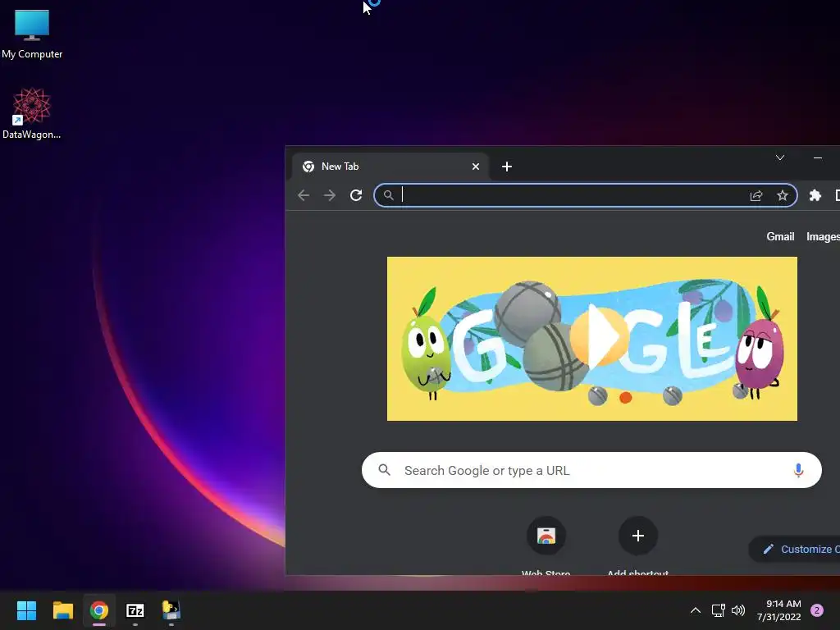840x630 pixels.
Task: Open the volume tray icon
Action: click(x=738, y=610)
